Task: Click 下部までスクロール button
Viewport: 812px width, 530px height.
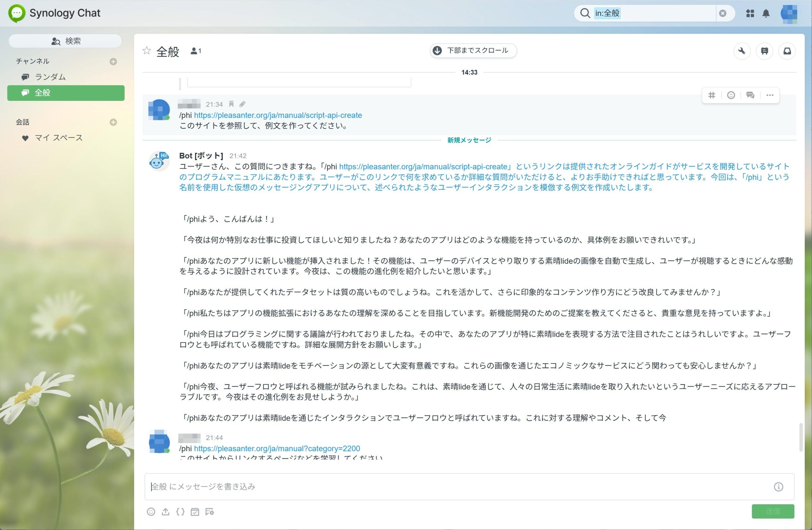Action: click(473, 50)
